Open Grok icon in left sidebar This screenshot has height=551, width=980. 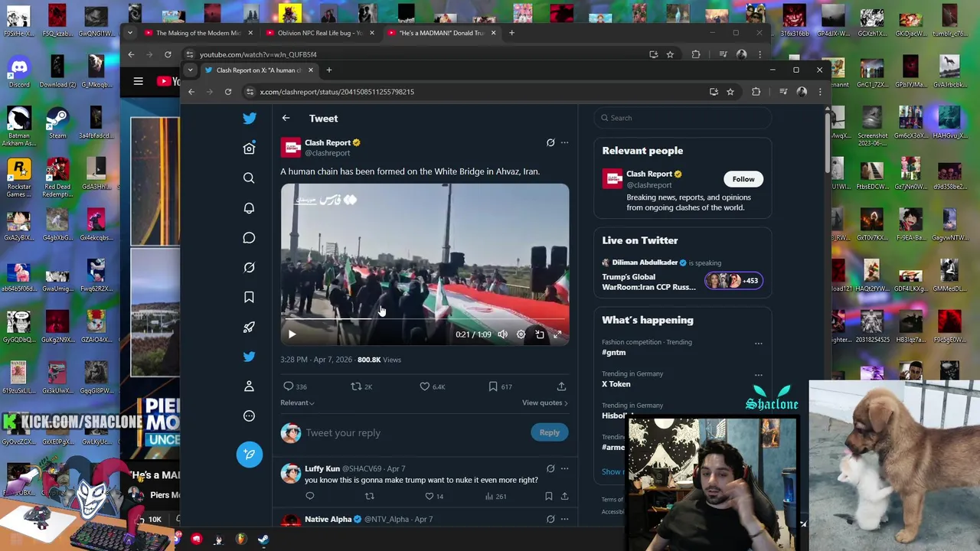click(x=249, y=268)
